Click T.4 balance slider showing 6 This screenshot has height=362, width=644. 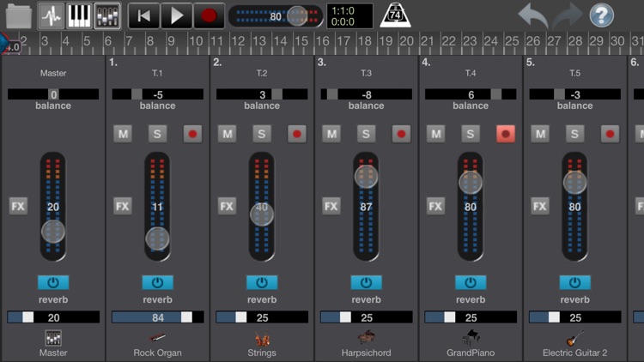click(x=471, y=94)
